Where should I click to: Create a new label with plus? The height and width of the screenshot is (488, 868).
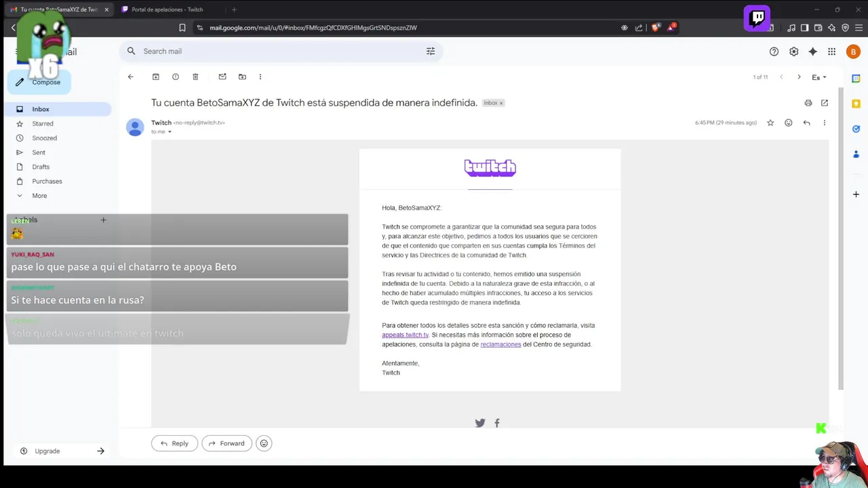[103, 220]
